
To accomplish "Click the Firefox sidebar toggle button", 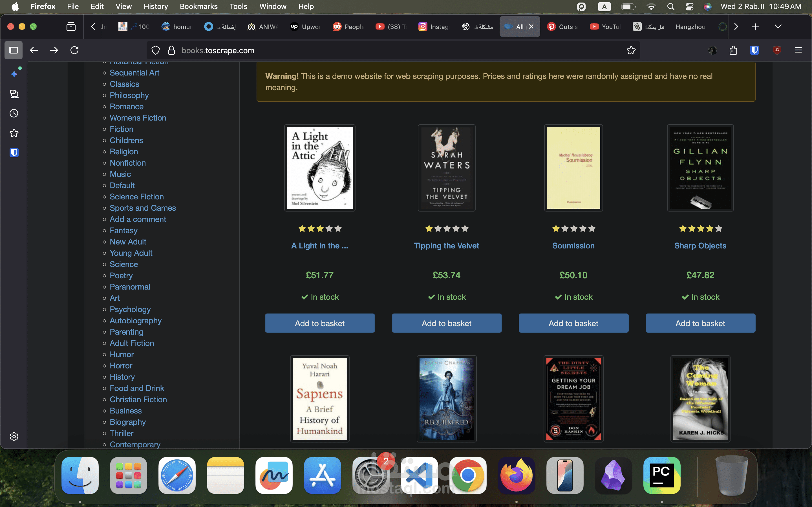I will coord(14,50).
